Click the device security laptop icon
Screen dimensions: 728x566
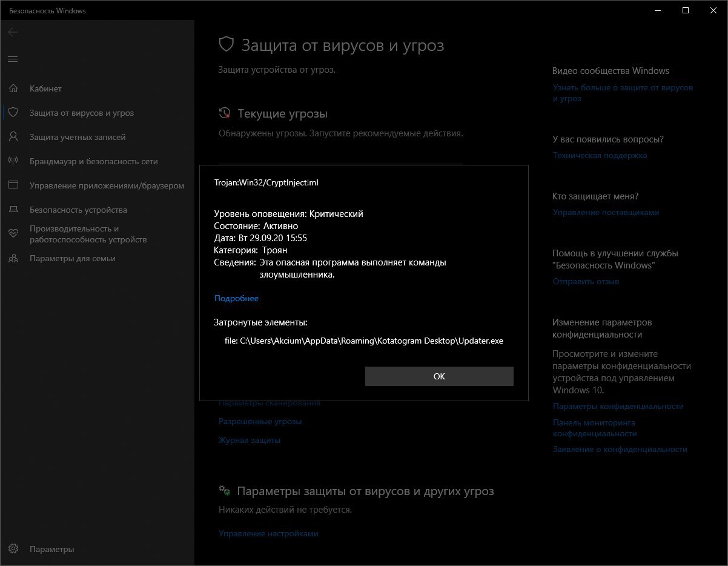[13, 210]
